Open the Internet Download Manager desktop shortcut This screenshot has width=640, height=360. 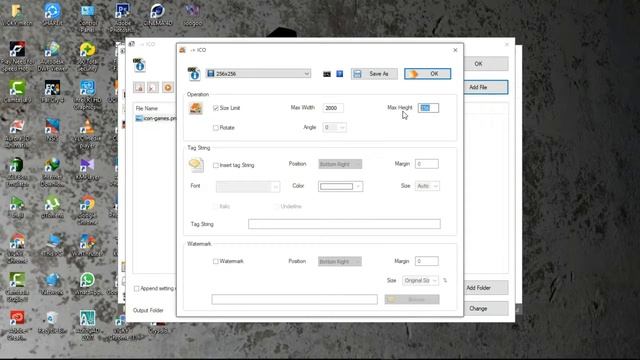[x=52, y=172]
